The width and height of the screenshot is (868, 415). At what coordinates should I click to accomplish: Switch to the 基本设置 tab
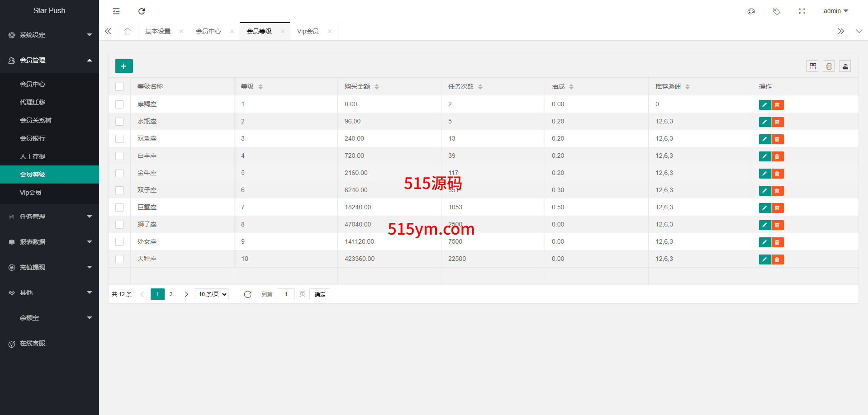[x=158, y=31]
